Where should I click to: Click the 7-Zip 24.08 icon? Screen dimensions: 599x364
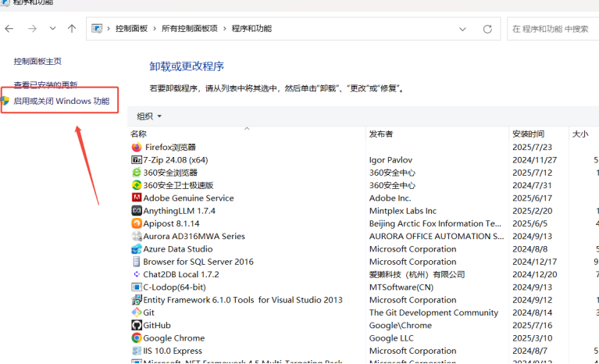(x=137, y=159)
